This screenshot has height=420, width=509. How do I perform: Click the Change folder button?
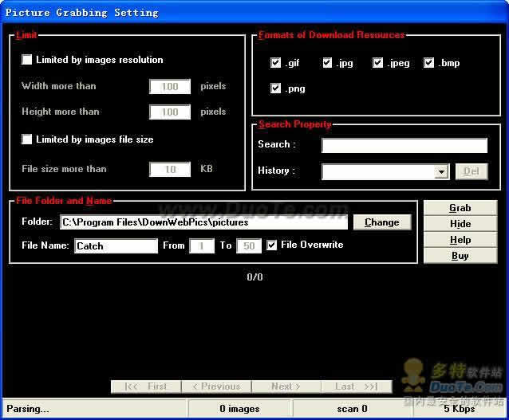tap(382, 222)
